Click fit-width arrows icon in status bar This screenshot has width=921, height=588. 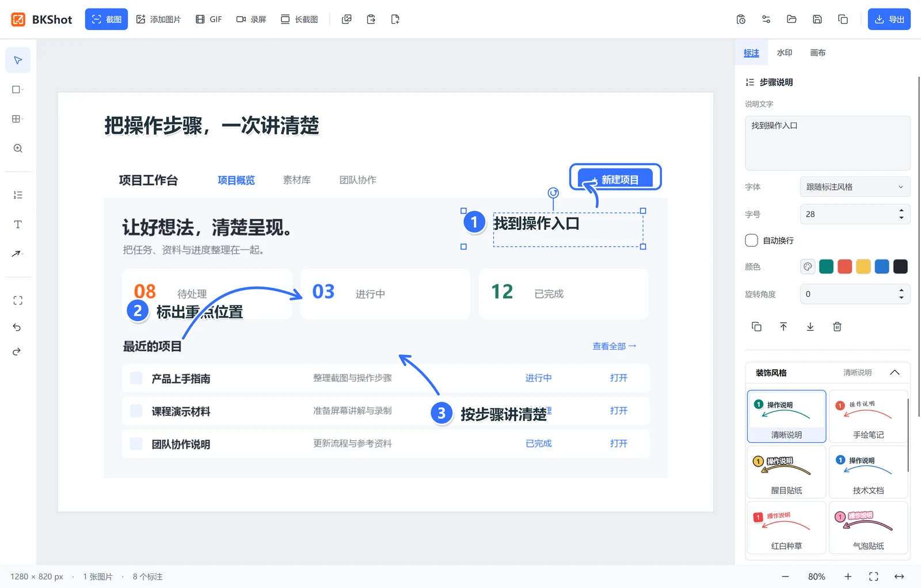[899, 576]
